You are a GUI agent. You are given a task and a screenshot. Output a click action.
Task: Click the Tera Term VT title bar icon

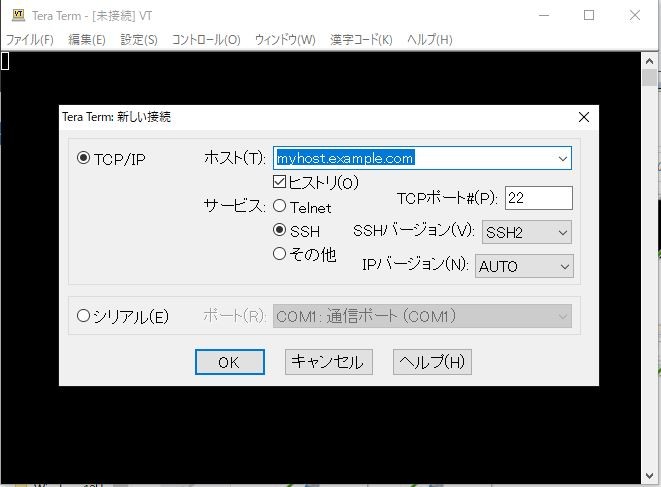[18, 15]
